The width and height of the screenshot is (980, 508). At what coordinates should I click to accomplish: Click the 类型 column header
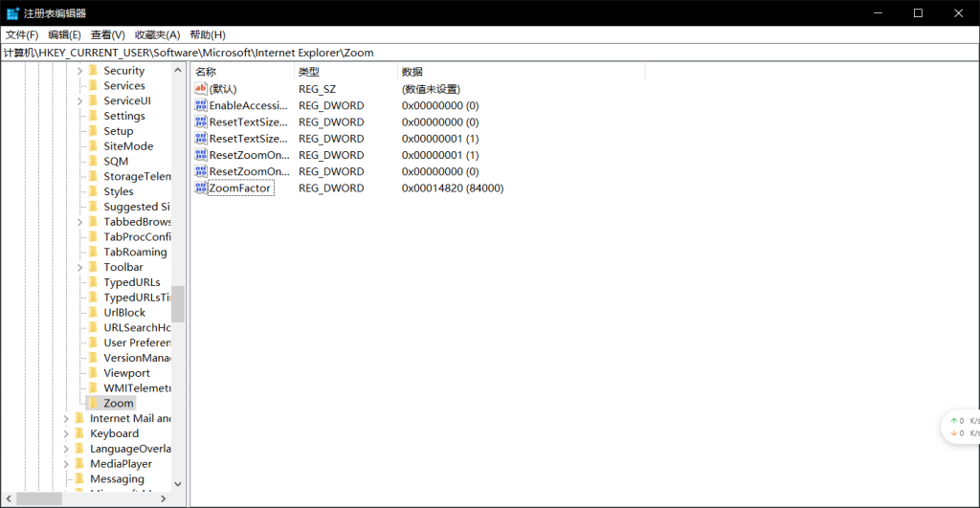coord(345,72)
